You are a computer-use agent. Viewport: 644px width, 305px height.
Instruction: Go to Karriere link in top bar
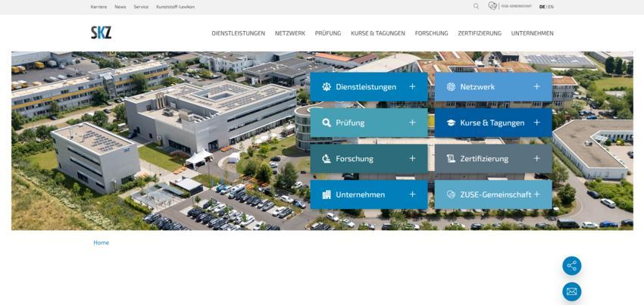[x=98, y=7]
